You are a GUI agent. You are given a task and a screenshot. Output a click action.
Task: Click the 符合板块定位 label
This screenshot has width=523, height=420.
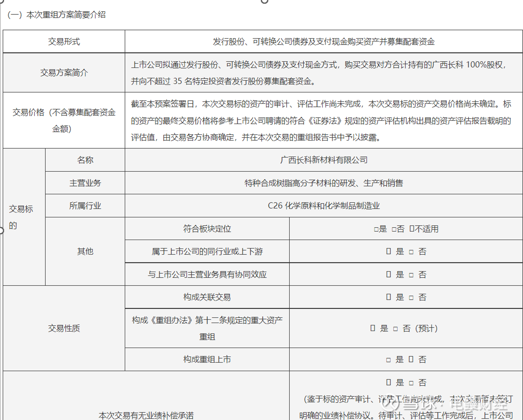[x=207, y=229]
